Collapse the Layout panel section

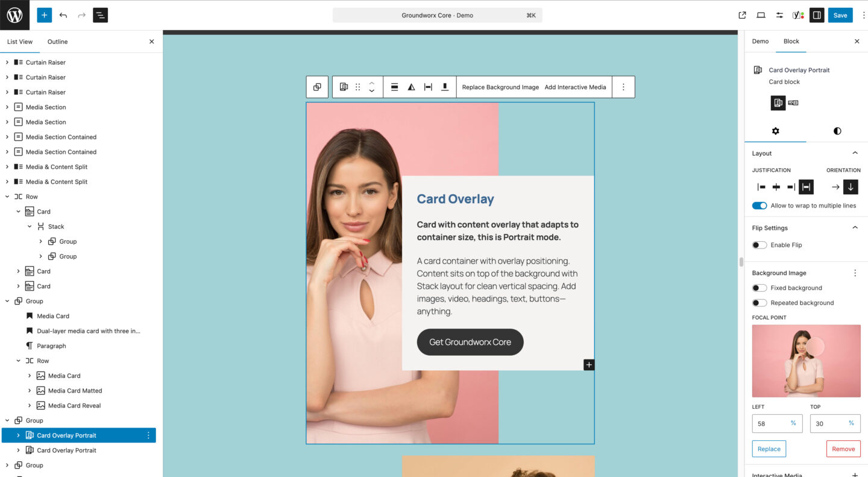[x=855, y=153]
